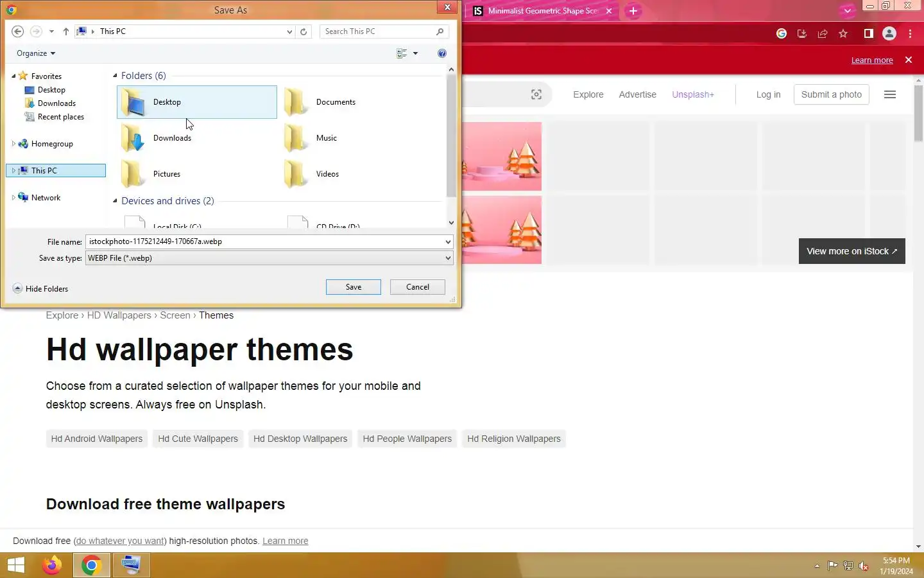Open the Organize menu

coord(36,53)
